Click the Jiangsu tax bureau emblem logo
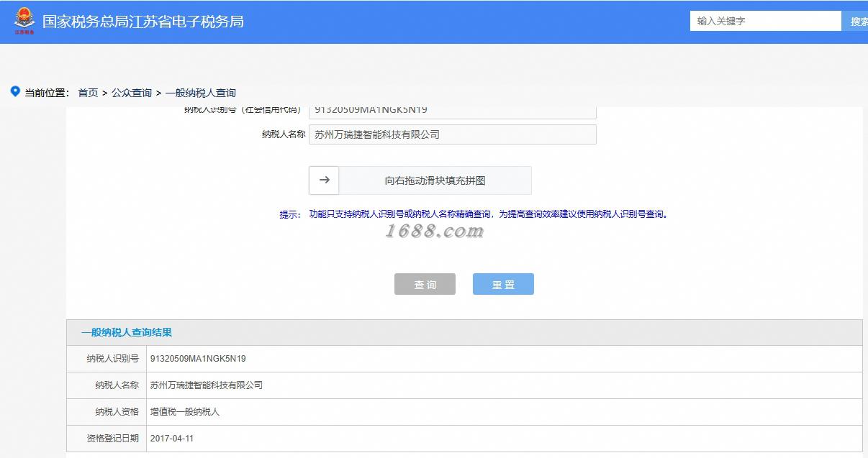Image resolution: width=868 pixels, height=458 pixels. [x=24, y=22]
